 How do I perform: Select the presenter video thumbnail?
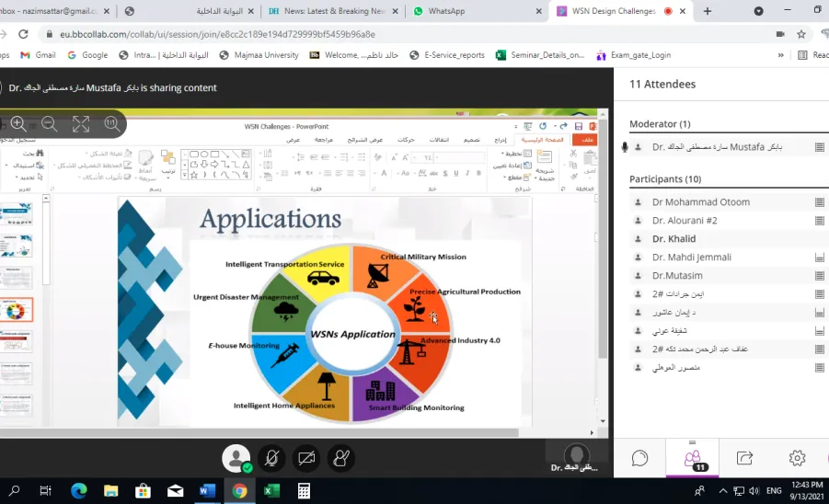click(x=576, y=457)
